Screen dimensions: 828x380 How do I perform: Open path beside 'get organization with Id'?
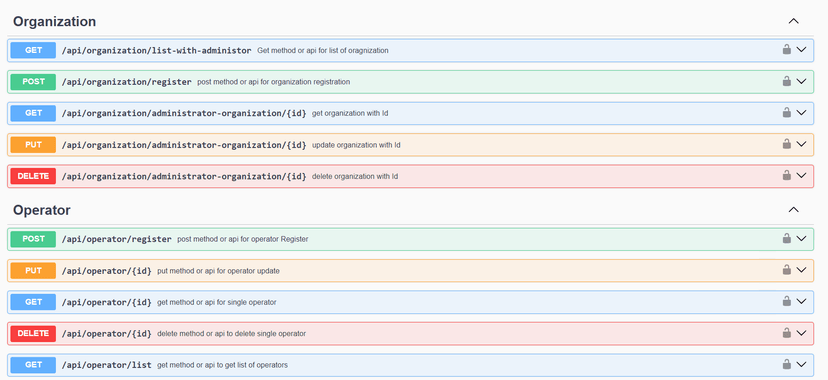pyautogui.click(x=184, y=113)
